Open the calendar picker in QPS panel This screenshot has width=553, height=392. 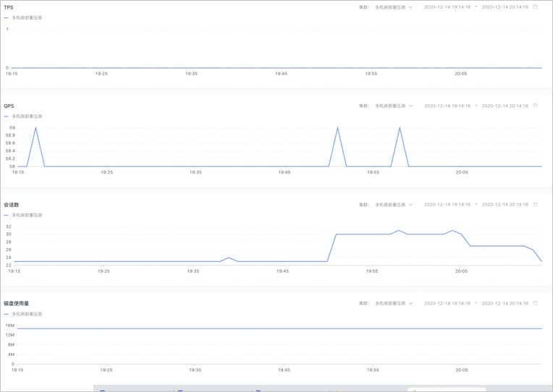coord(535,106)
